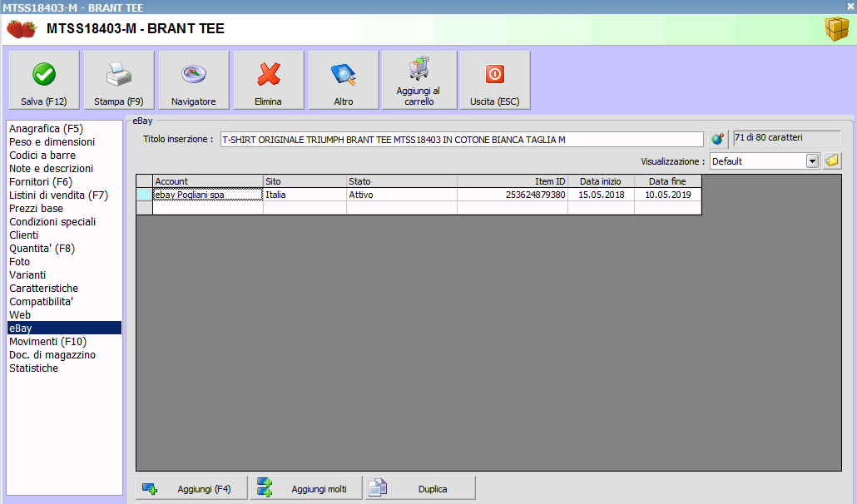Open the Anagrafica (F5) section
This screenshot has width=857, height=504.
click(46, 129)
